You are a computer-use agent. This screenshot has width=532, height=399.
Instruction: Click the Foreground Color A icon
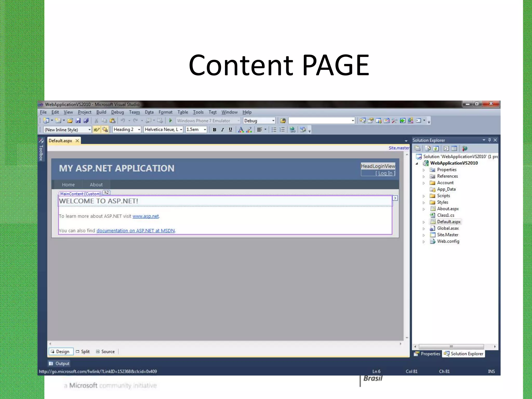[241, 130]
